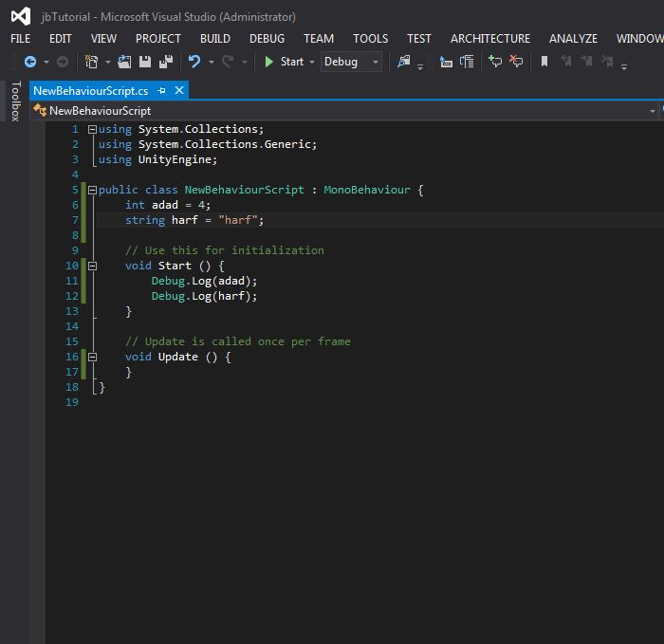Open the DEBUG menu
The width and height of the screenshot is (664, 644).
pos(267,39)
